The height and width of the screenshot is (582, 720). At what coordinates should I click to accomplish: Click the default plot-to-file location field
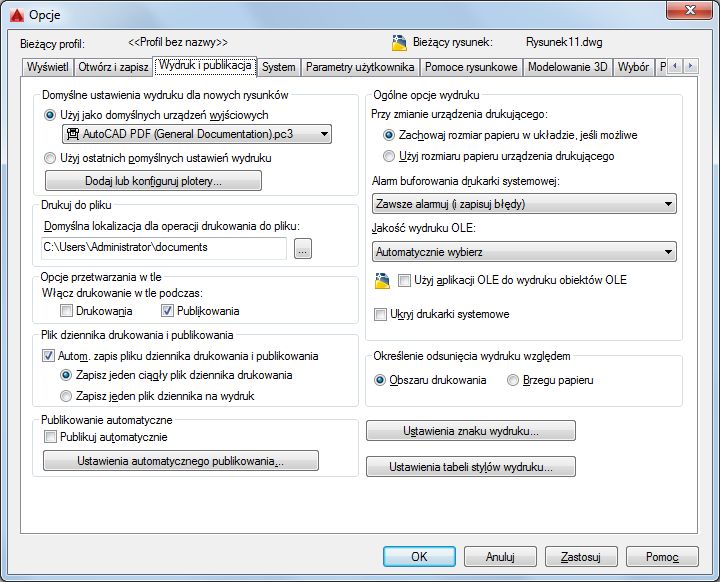[x=164, y=248]
